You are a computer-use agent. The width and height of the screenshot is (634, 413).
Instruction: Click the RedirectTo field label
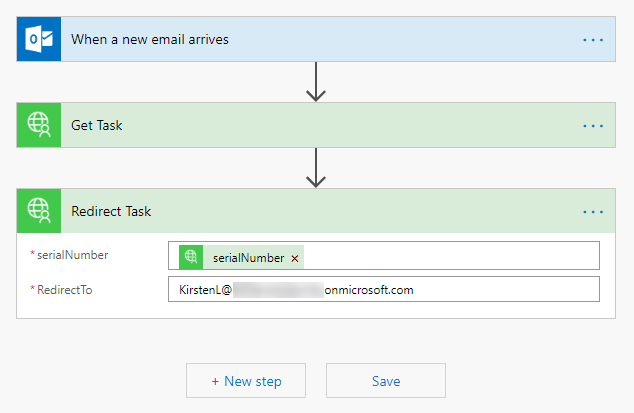pos(68,289)
